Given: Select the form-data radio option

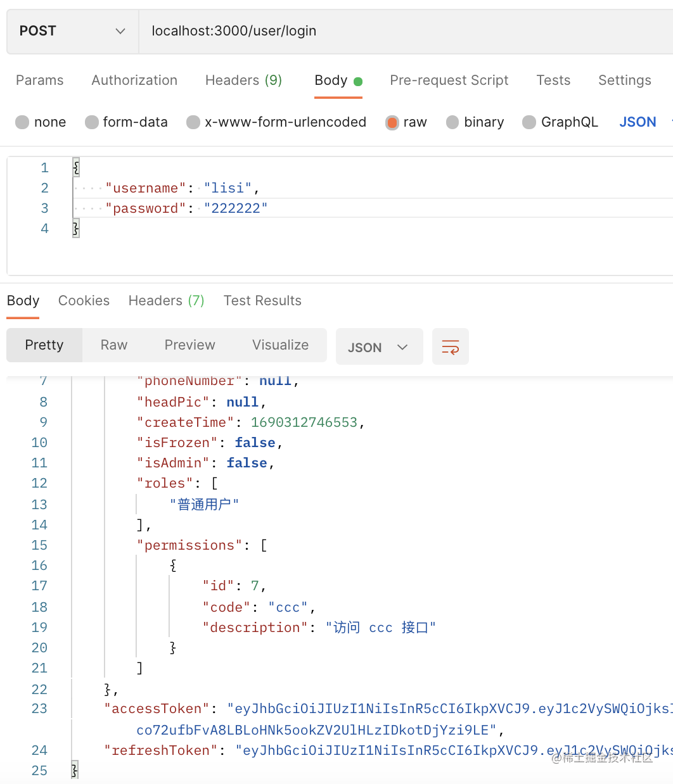Looking at the screenshot, I should click(92, 122).
